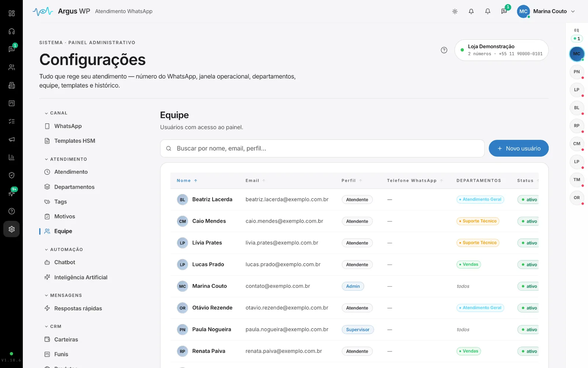588x368 pixels.
Task: Collapse the CANAL section
Action: click(x=56, y=113)
